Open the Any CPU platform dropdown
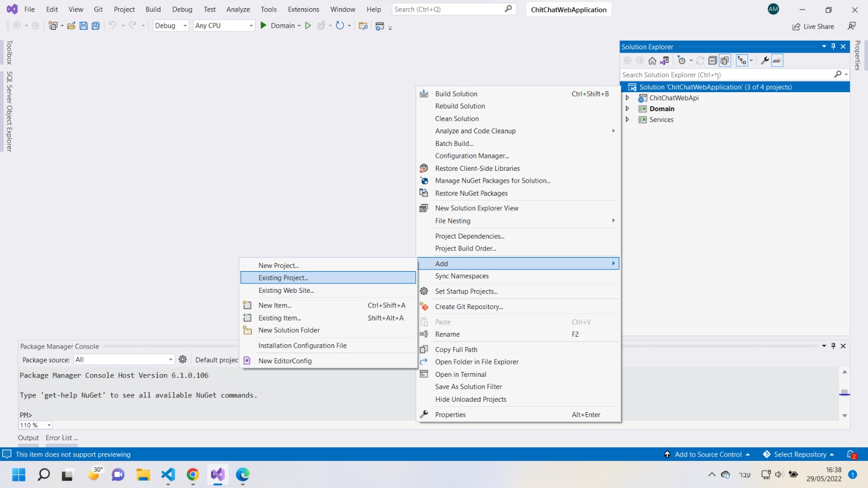This screenshot has height=488, width=868. [x=224, y=25]
